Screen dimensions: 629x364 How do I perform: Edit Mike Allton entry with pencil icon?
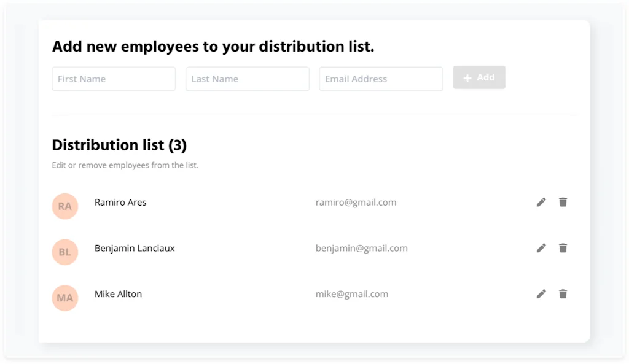click(x=541, y=294)
